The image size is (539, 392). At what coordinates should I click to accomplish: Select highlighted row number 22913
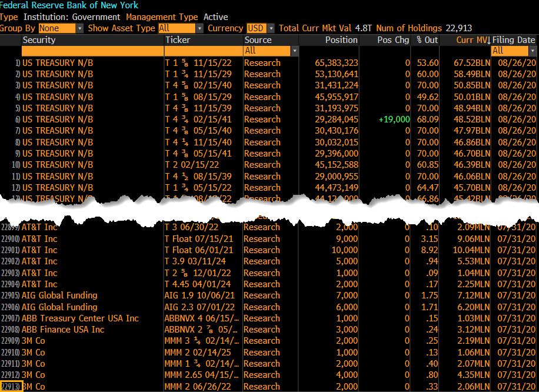pyautogui.click(x=11, y=387)
